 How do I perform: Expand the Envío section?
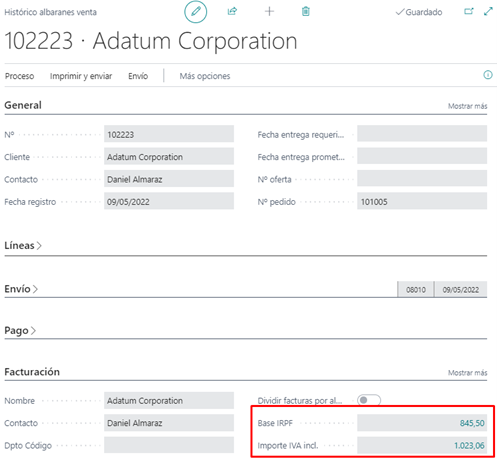tap(21, 289)
